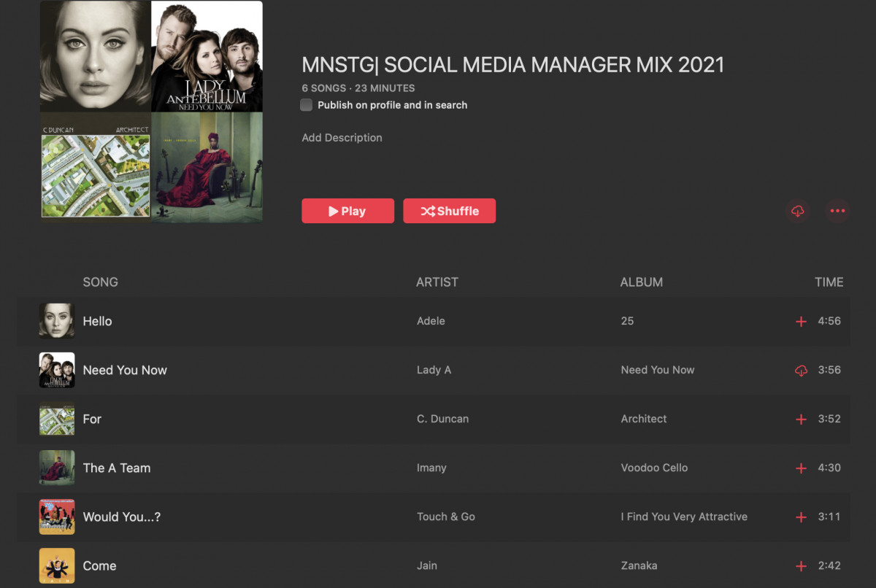Open album 25
Screen dimensions: 876x588
point(627,321)
